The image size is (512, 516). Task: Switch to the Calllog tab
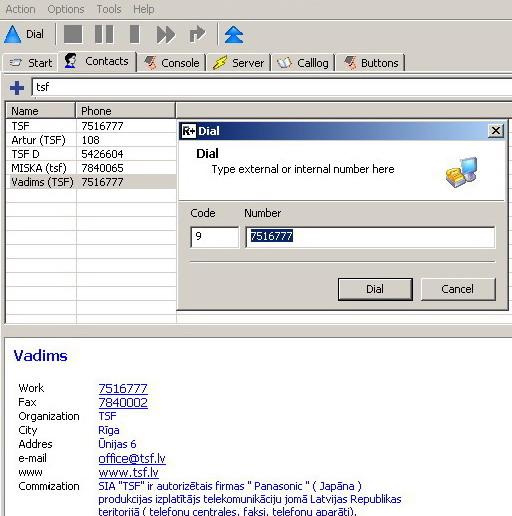click(303, 63)
